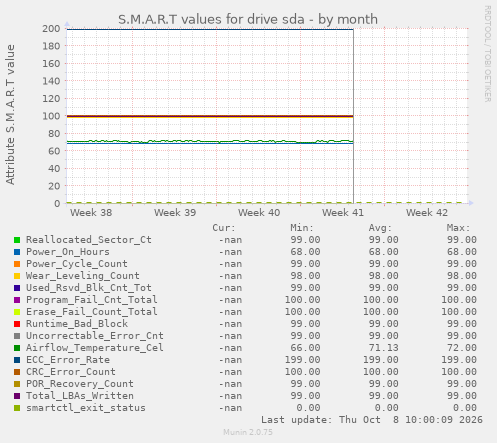This screenshot has height=443, width=497.
Task: Select the Program_Fail_Cnt_Total legend label
Action: pyautogui.click(x=92, y=300)
